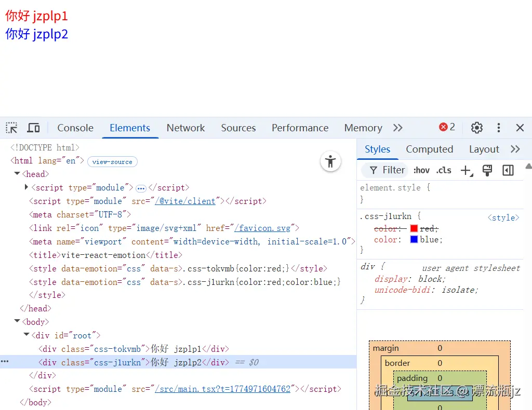The width and height of the screenshot is (532, 410).
Task: Open the DevTools settings gear
Action: (476, 128)
